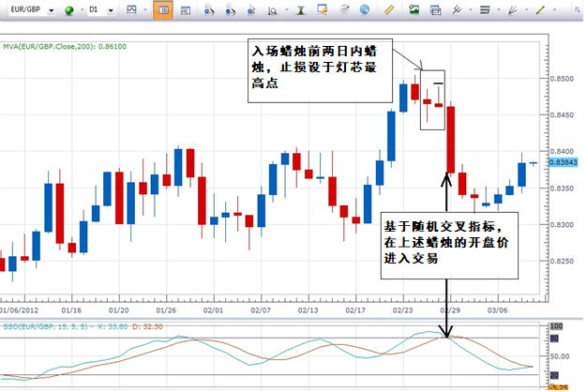Expand the trend line dropdown arrow
587x392 pixels.
[555, 10]
